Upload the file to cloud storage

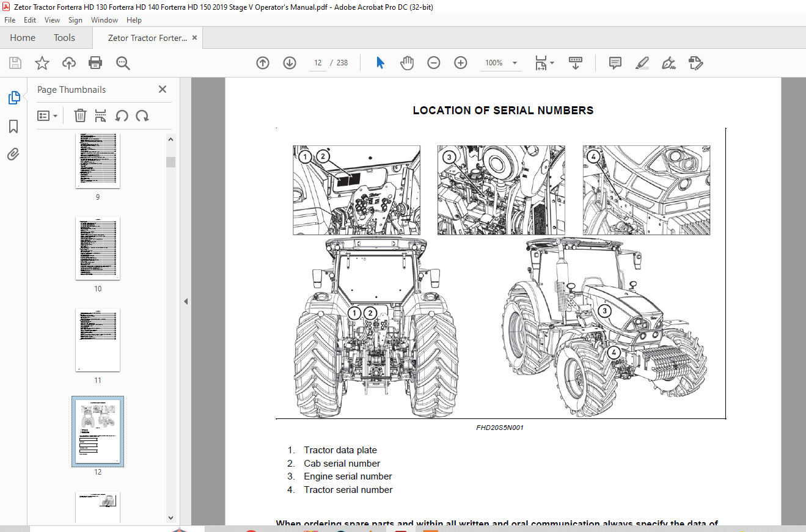click(x=69, y=63)
